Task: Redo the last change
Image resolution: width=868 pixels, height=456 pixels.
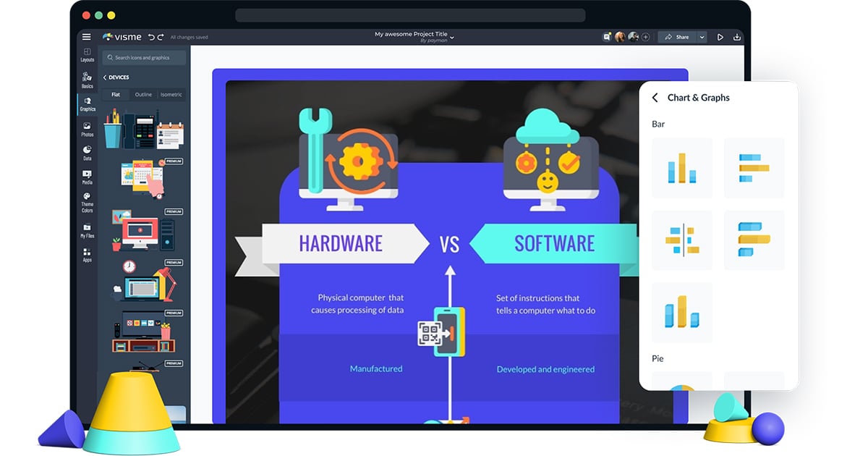Action: 161,37
